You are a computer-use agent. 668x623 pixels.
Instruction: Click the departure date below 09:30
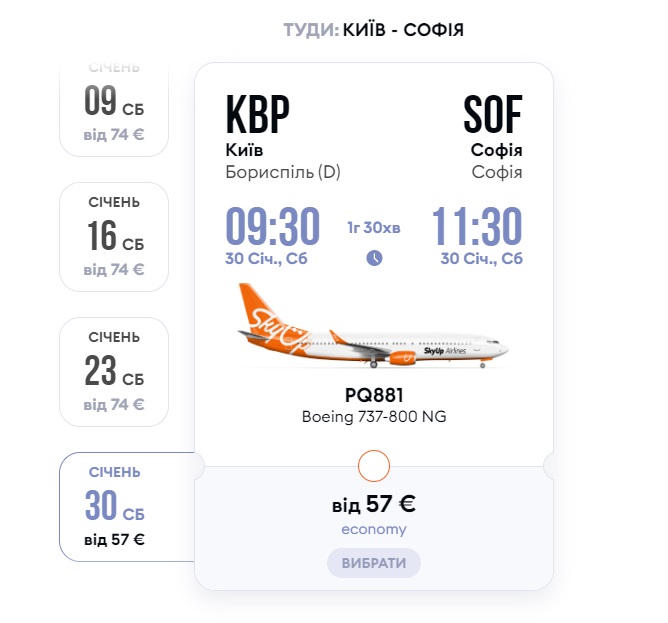click(267, 259)
